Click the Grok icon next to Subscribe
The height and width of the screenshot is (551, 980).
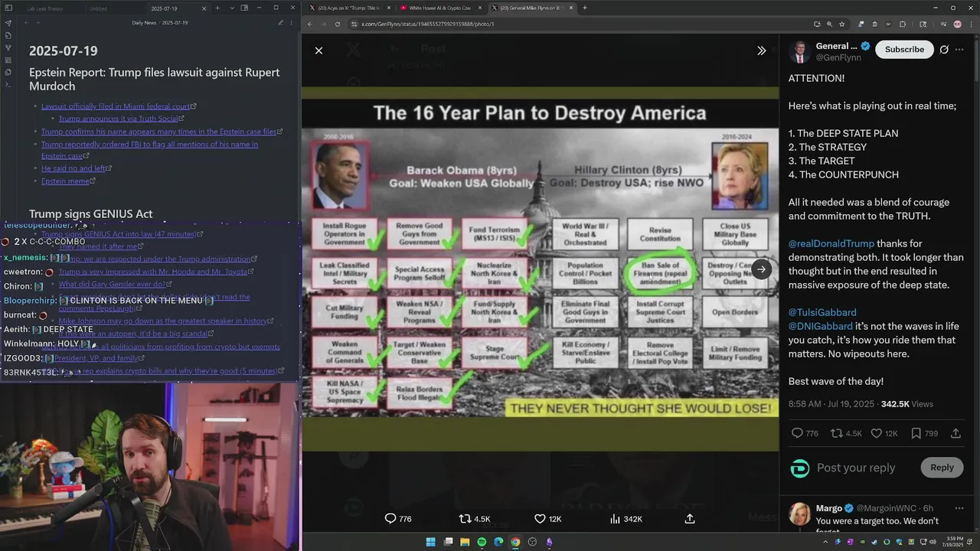(944, 49)
